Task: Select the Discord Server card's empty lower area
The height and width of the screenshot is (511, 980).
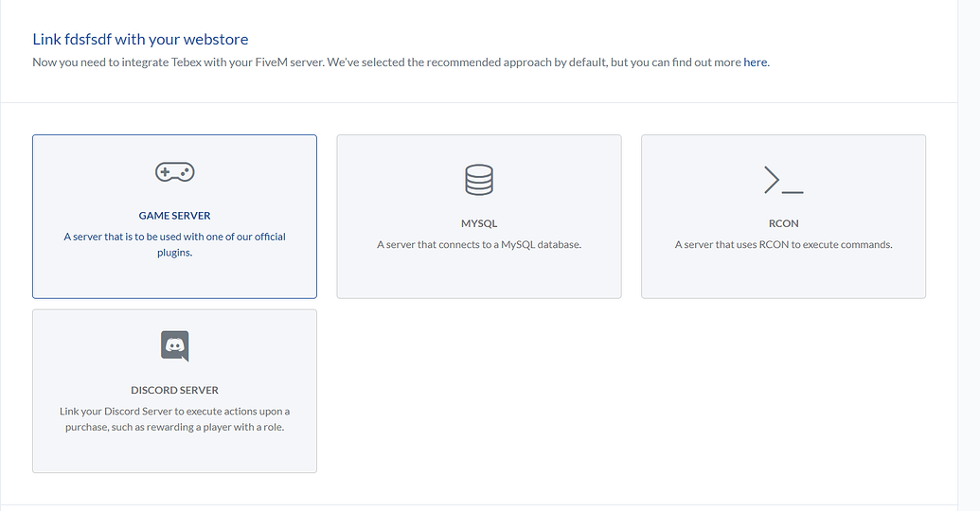Action: click(x=174, y=453)
